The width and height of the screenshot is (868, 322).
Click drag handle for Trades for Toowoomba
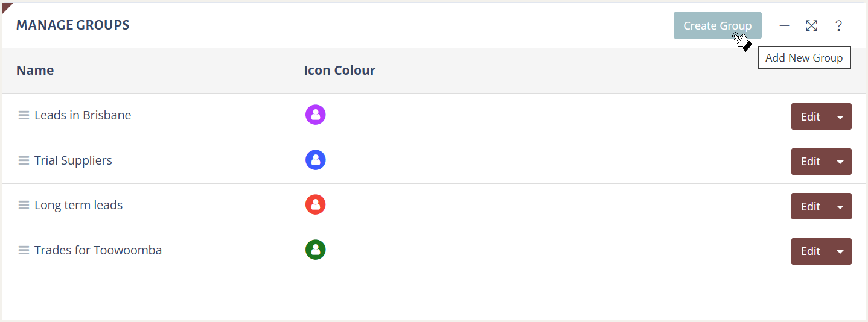click(x=24, y=250)
